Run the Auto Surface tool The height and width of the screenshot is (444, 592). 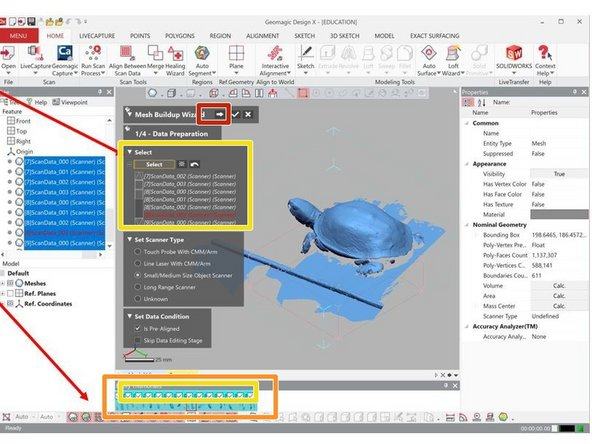pos(429,60)
